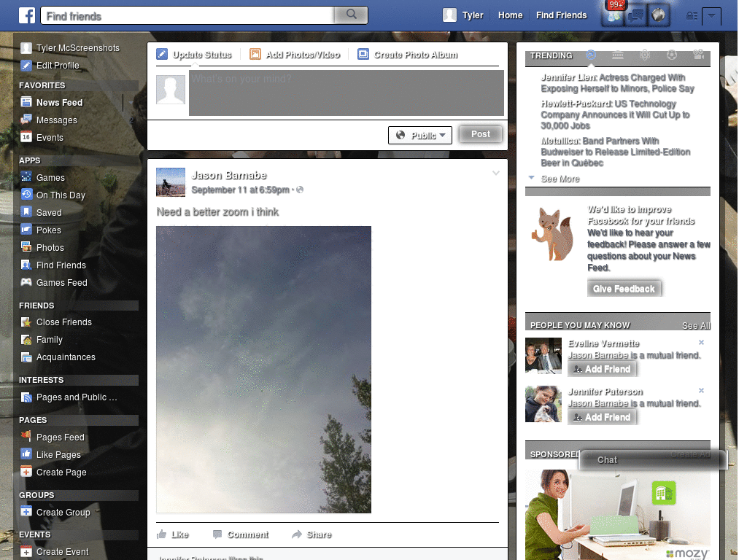The height and width of the screenshot is (560, 747).
Task: Like Jason Barnabe's post
Action: 172,534
